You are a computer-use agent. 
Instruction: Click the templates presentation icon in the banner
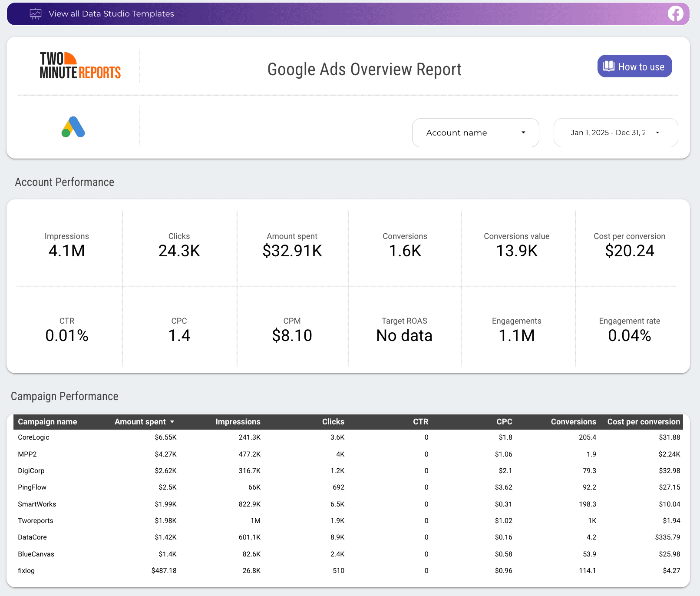35,14
